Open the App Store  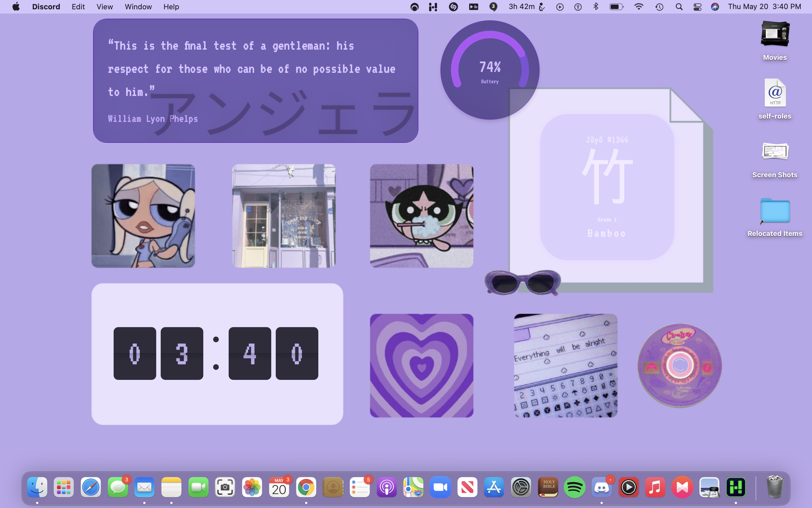(x=494, y=487)
